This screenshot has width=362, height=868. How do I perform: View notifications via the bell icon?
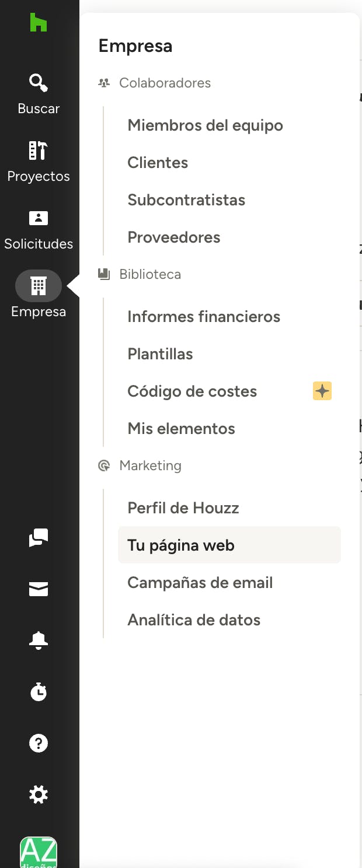[x=39, y=640]
